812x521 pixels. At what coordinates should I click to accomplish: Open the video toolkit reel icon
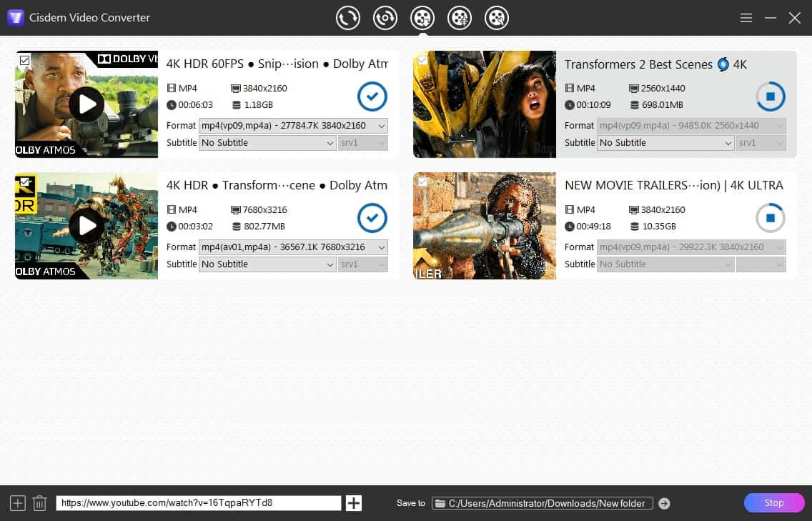(497, 18)
